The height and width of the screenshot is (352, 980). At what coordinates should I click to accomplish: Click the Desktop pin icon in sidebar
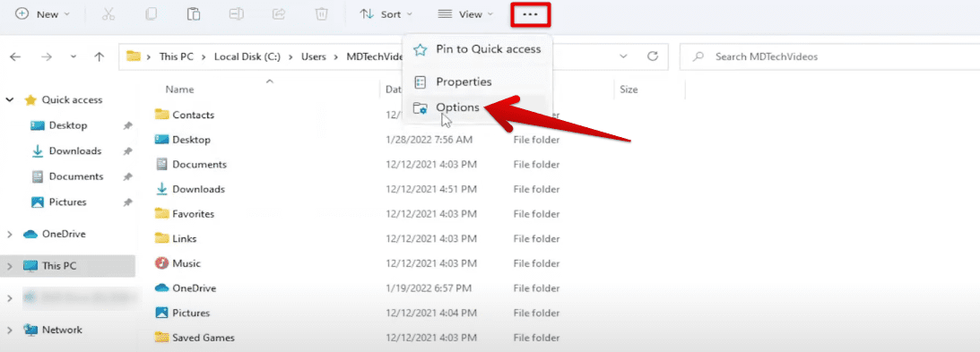127,125
